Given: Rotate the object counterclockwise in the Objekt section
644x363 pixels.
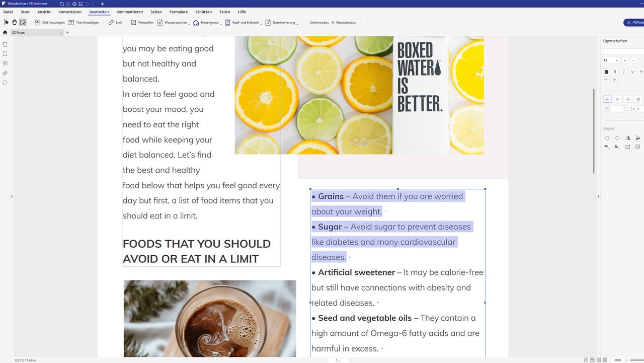Looking at the screenshot, I should point(607,138).
